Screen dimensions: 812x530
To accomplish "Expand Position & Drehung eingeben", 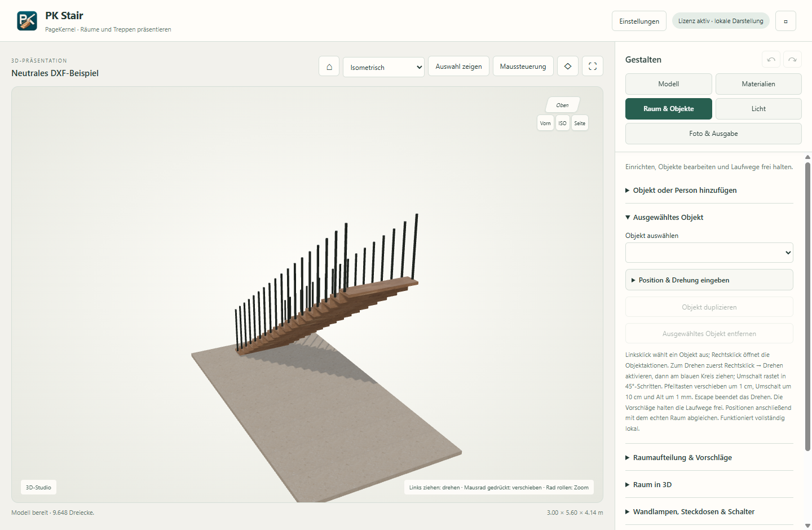I will tap(709, 280).
